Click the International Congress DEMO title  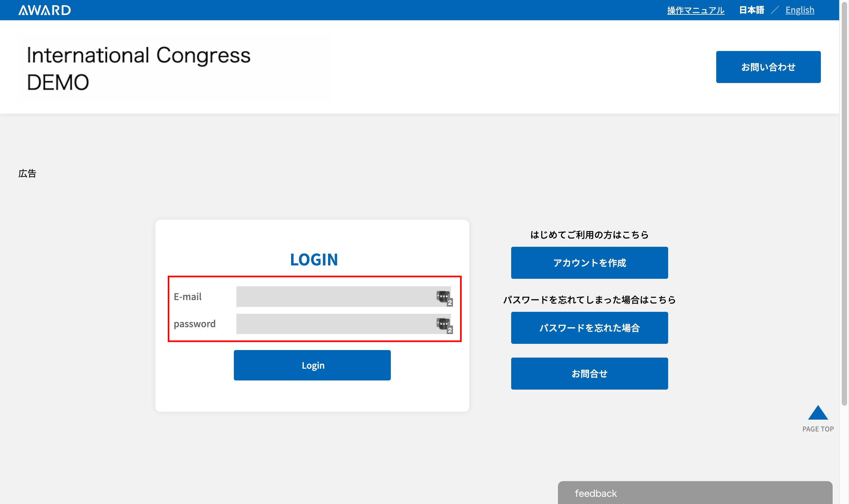point(139,68)
